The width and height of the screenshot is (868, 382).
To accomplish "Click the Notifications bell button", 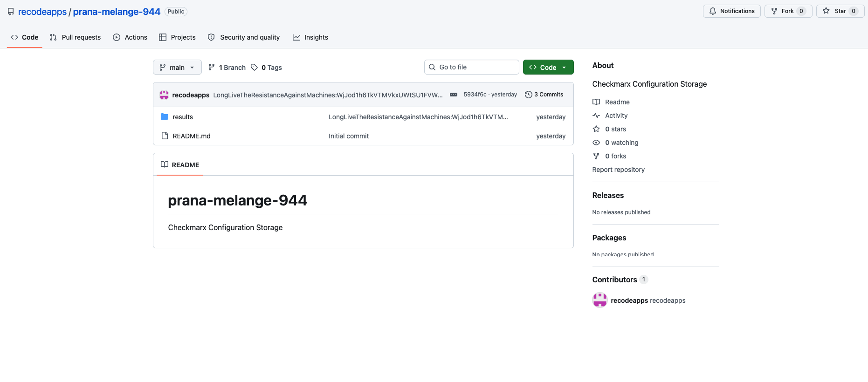I will pyautogui.click(x=731, y=11).
